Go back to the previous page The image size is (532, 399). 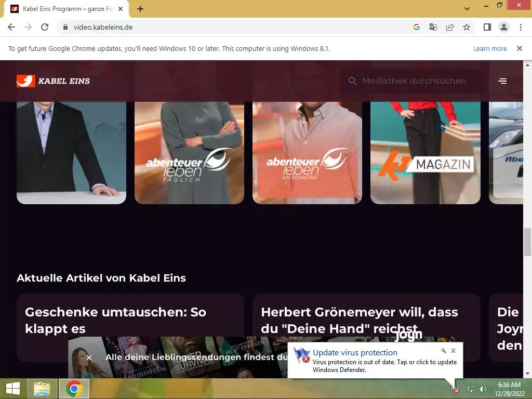tap(11, 27)
